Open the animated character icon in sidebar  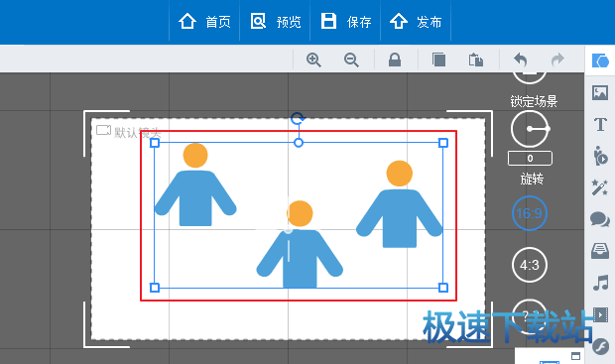coord(600,156)
